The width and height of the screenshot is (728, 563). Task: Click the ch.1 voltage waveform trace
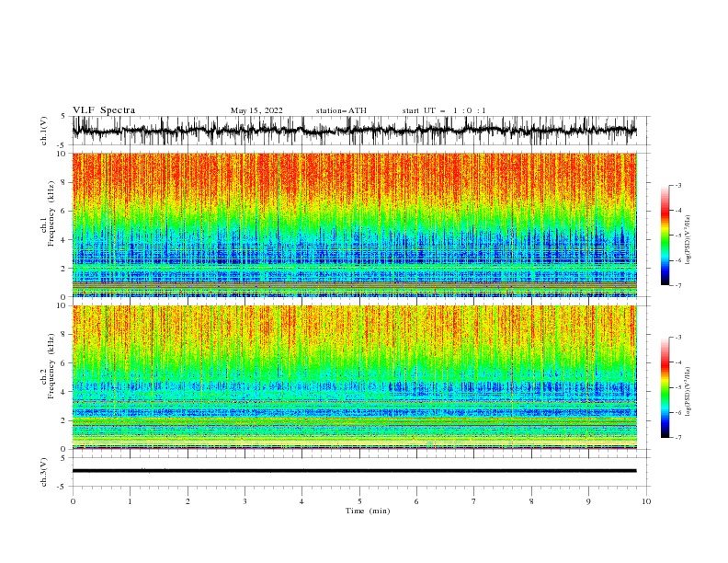(355, 131)
